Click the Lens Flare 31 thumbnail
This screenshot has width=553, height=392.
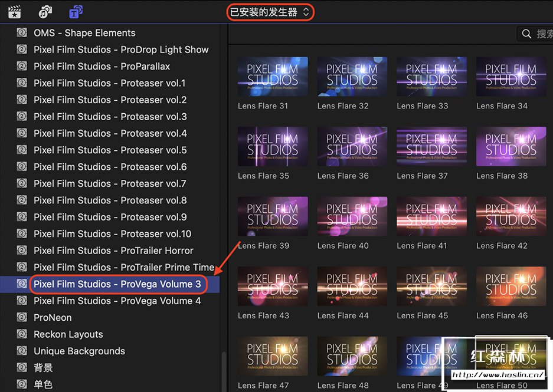click(273, 77)
